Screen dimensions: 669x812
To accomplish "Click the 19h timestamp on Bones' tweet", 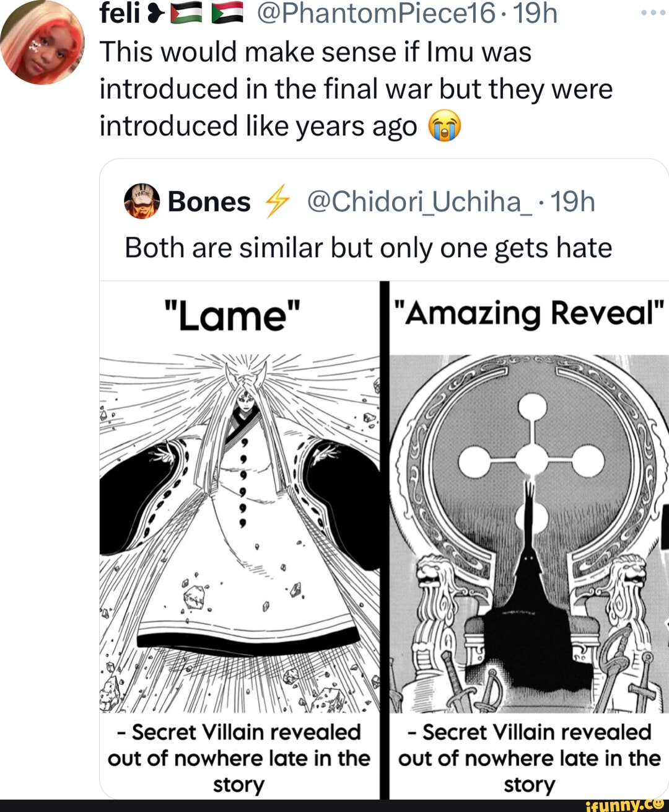I will pos(572,201).
